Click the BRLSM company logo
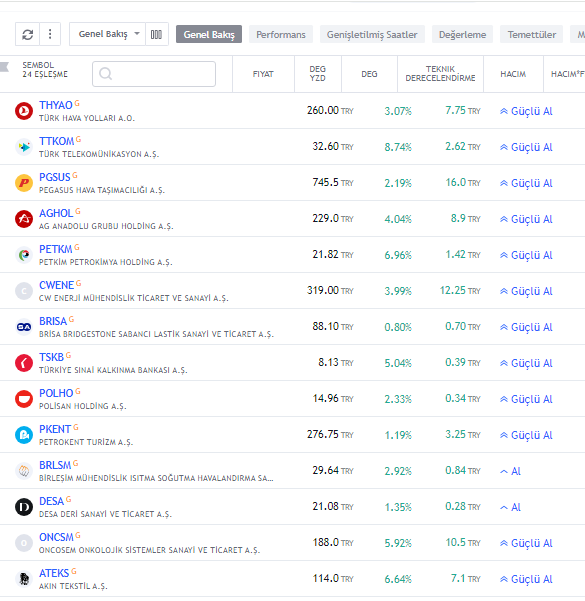 click(x=24, y=471)
